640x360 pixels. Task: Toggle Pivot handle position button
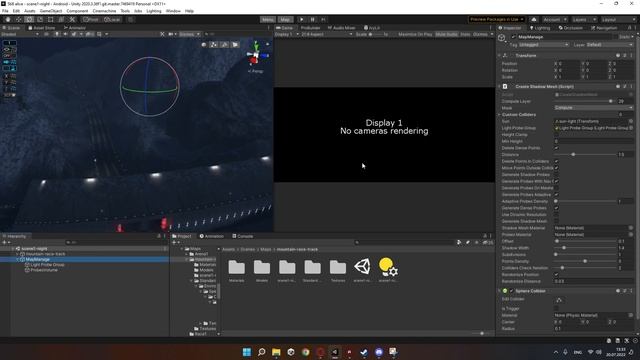click(91, 20)
